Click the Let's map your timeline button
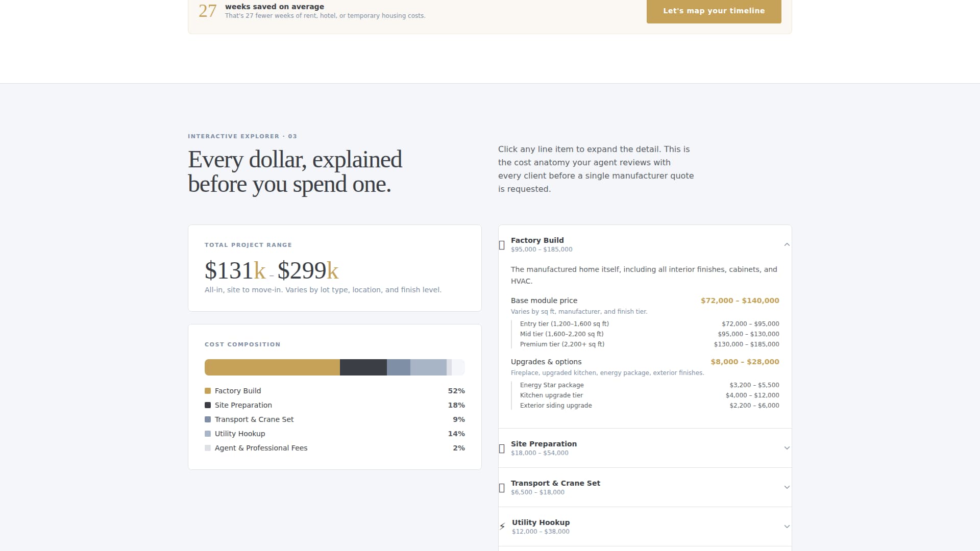Viewport: 980px width, 551px height. pos(714,11)
